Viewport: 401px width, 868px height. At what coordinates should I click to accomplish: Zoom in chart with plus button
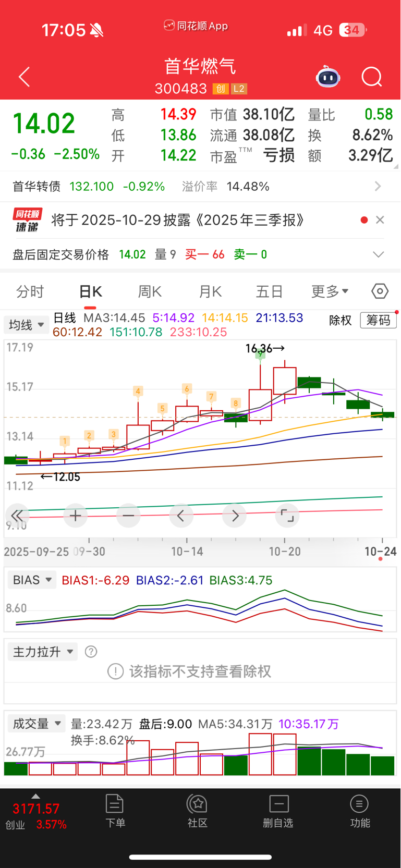75,516
